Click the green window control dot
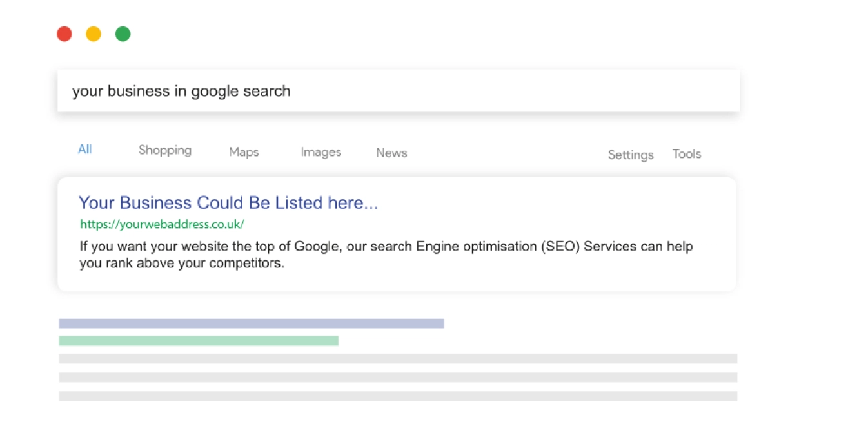Viewport: 868px width, 444px height. point(123,34)
